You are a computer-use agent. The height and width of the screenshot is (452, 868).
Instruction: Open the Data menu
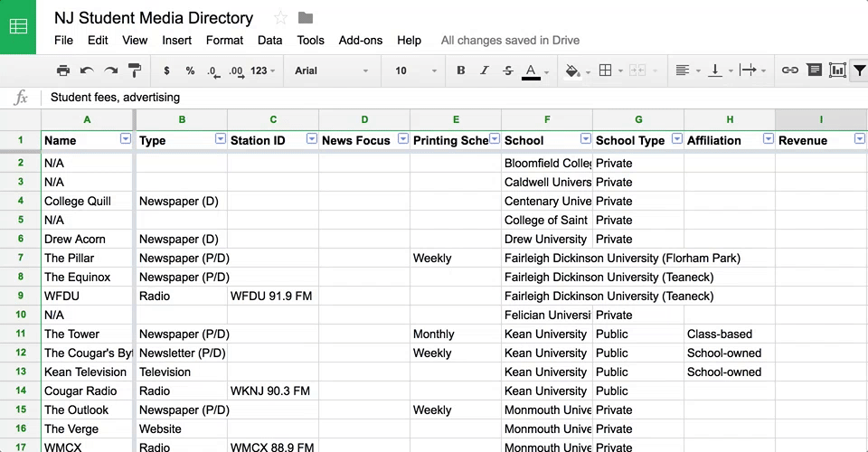coord(269,41)
